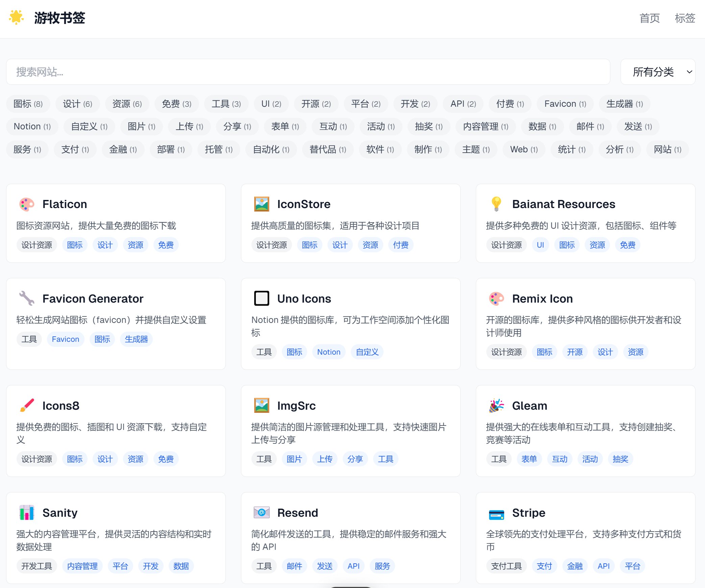
Task: Filter by the 免费 (3) tag
Action: (x=176, y=104)
